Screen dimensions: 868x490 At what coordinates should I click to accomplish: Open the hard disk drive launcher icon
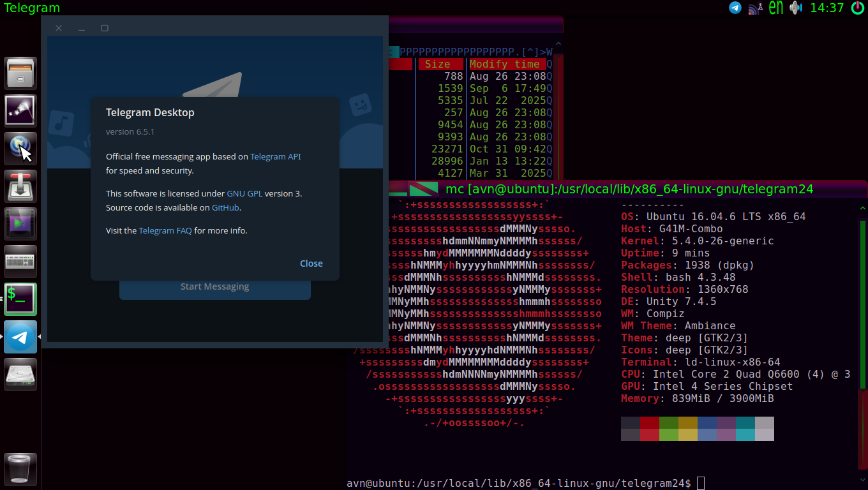click(21, 375)
